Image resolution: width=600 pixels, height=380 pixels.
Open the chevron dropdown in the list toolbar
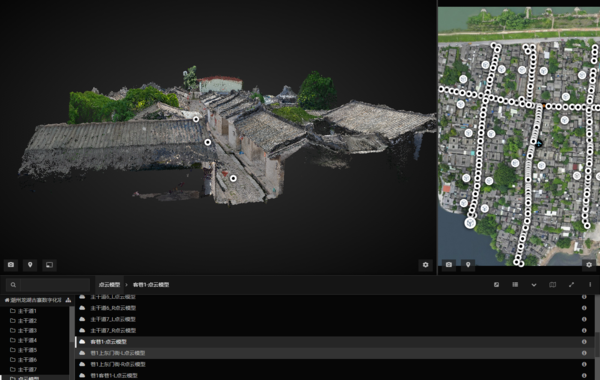point(534,285)
